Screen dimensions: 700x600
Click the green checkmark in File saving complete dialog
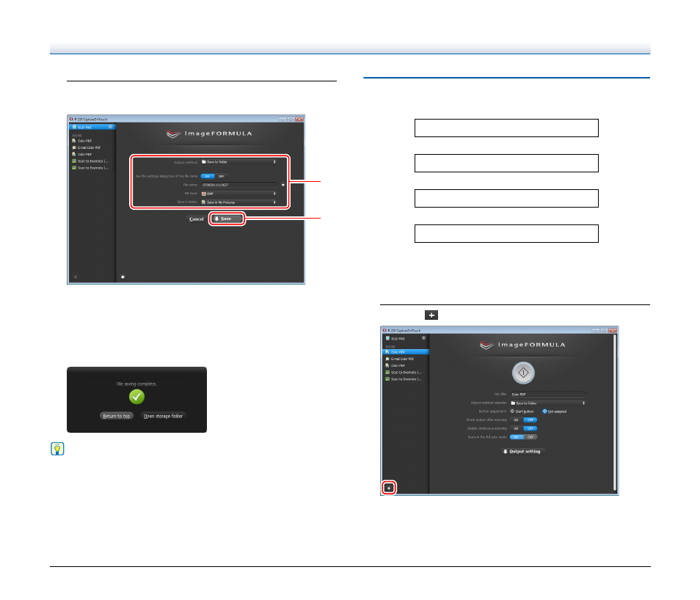click(x=136, y=396)
